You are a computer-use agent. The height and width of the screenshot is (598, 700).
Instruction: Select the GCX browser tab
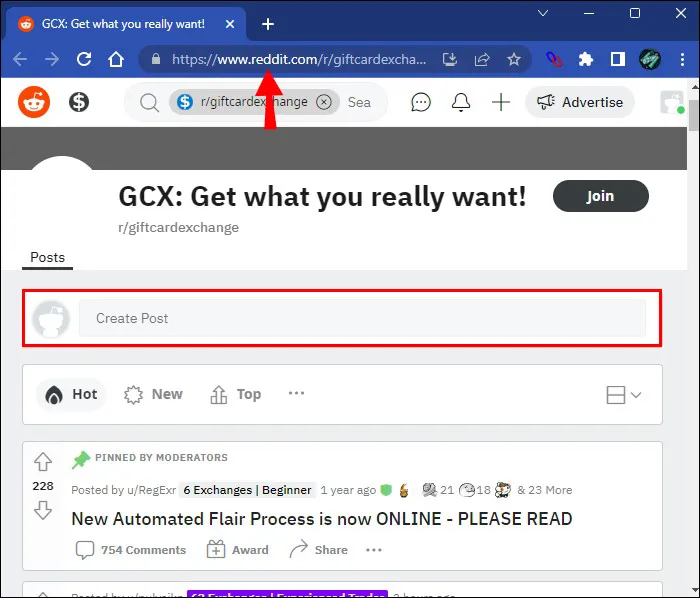pos(125,24)
